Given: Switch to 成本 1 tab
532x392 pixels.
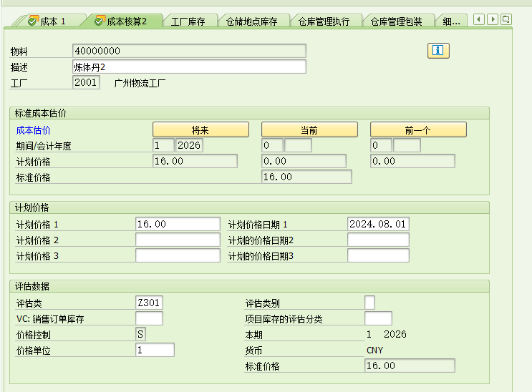Looking at the screenshot, I should coord(47,21).
